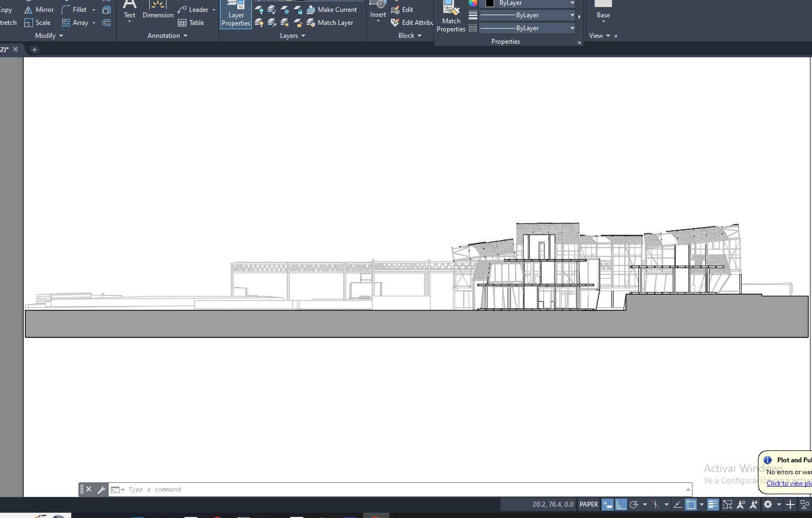Open a new drawing tab with plus

35,50
